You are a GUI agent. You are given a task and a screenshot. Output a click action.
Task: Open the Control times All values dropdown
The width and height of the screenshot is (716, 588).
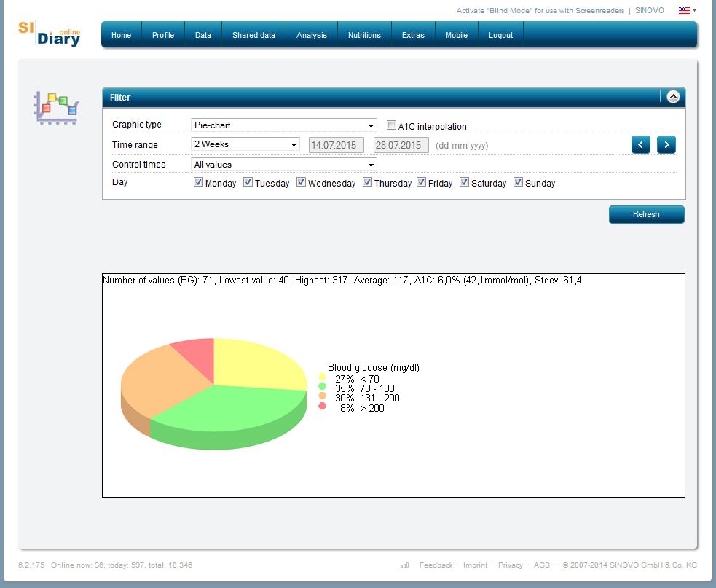coord(283,165)
